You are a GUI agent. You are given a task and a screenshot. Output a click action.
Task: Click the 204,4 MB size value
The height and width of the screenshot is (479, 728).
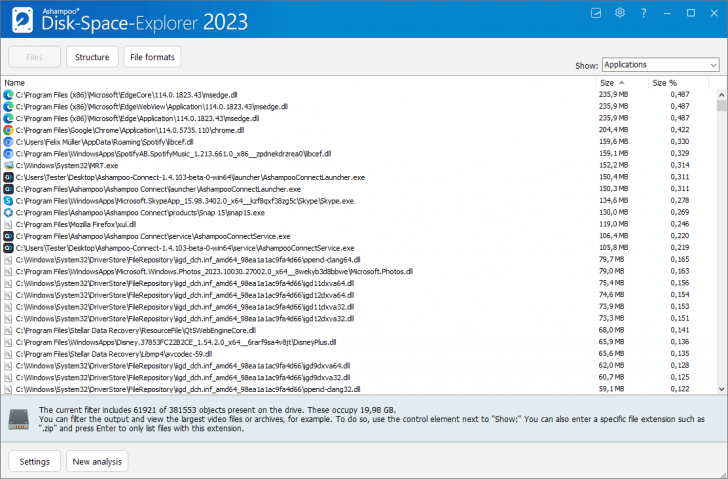click(x=613, y=130)
